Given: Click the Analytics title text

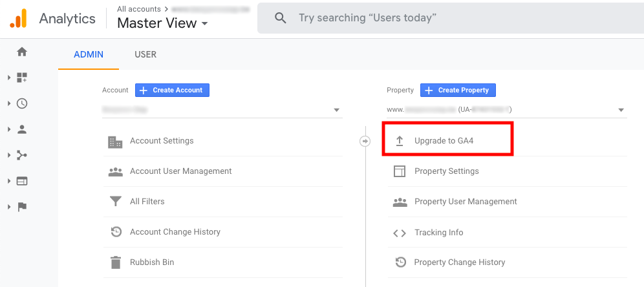Looking at the screenshot, I should [x=67, y=19].
